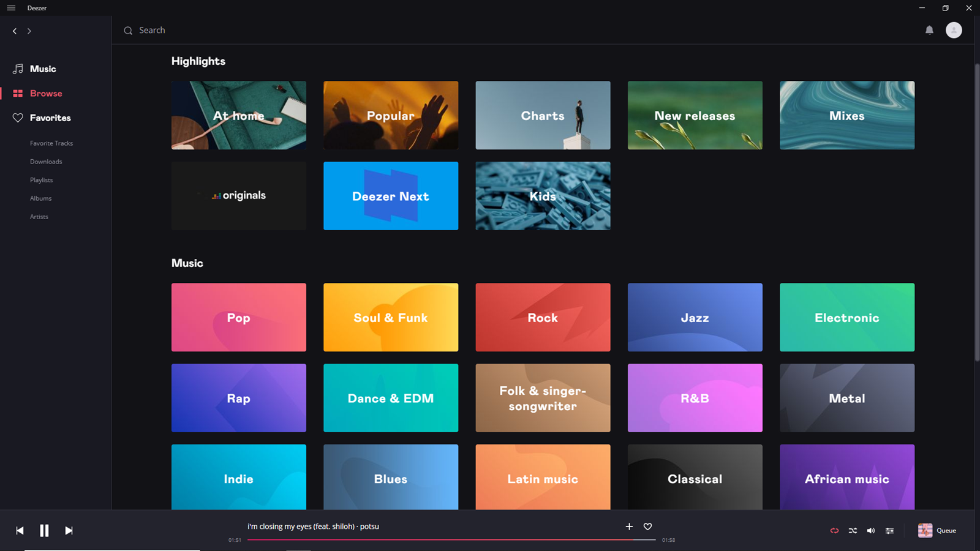The height and width of the screenshot is (551, 980).
Task: Pause the currently playing track
Action: (44, 531)
